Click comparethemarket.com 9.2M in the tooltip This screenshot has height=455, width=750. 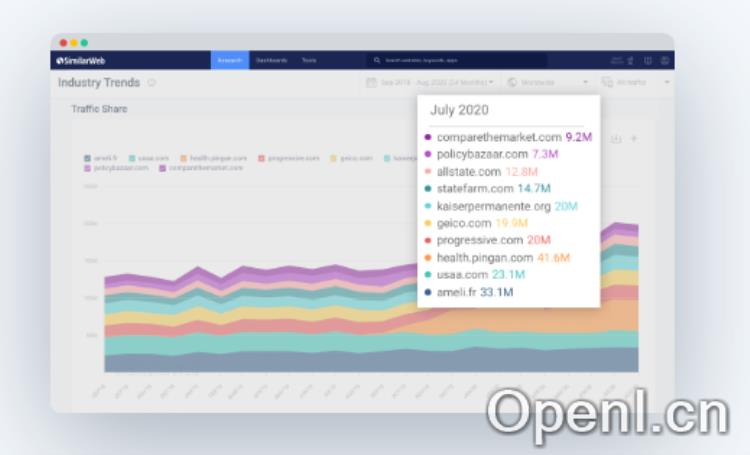coord(508,137)
